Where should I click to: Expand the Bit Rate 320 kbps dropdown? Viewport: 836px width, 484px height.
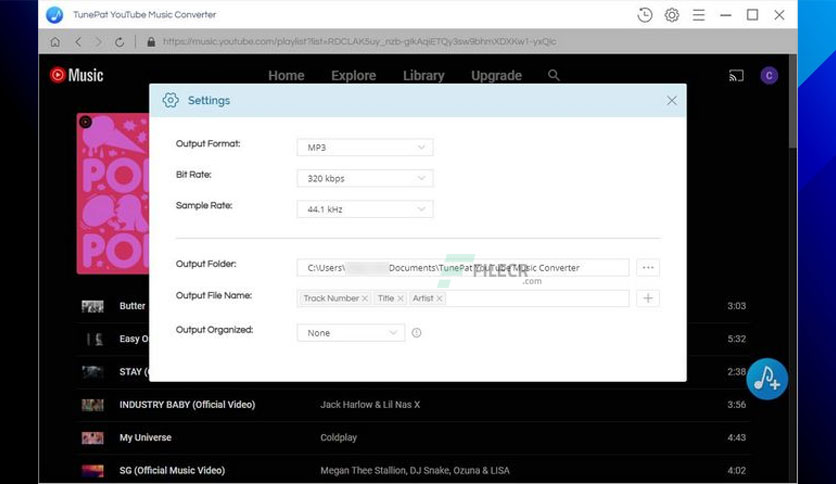tap(365, 178)
